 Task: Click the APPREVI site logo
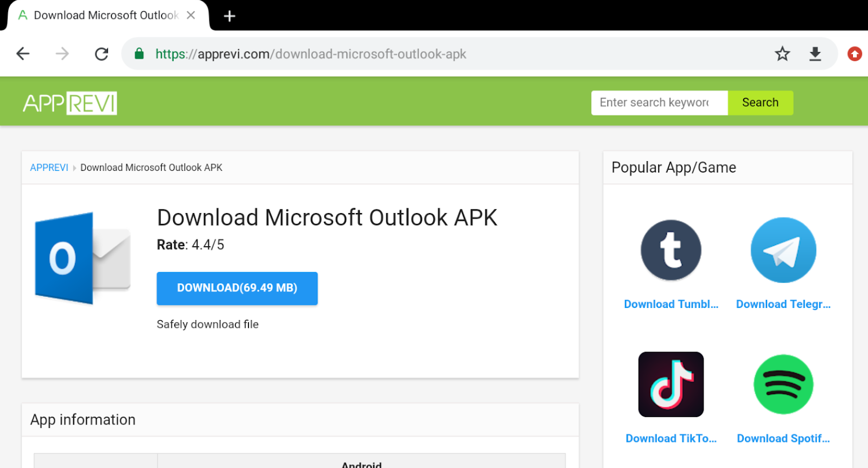pyautogui.click(x=70, y=103)
